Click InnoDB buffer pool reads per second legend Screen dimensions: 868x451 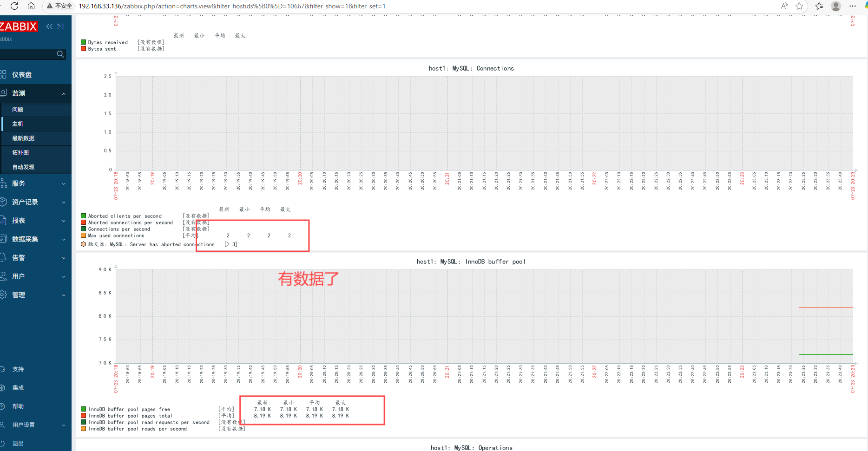coord(138,429)
